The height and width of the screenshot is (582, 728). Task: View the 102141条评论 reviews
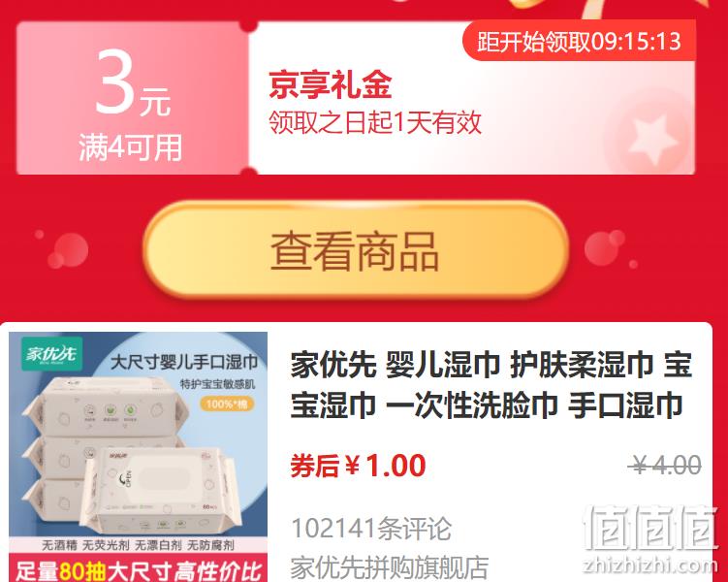(x=371, y=528)
